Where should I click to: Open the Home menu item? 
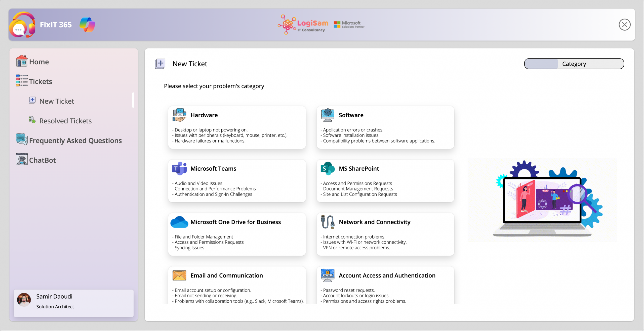pyautogui.click(x=39, y=62)
